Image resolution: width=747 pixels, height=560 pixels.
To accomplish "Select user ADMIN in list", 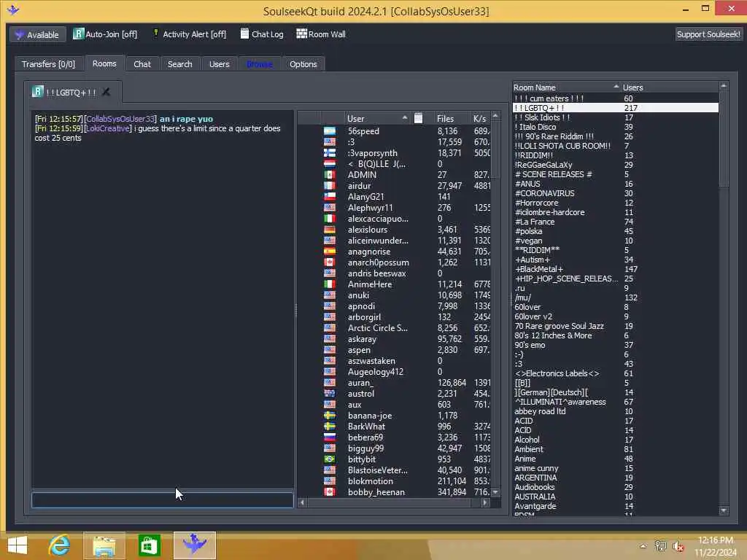I will 362,175.
